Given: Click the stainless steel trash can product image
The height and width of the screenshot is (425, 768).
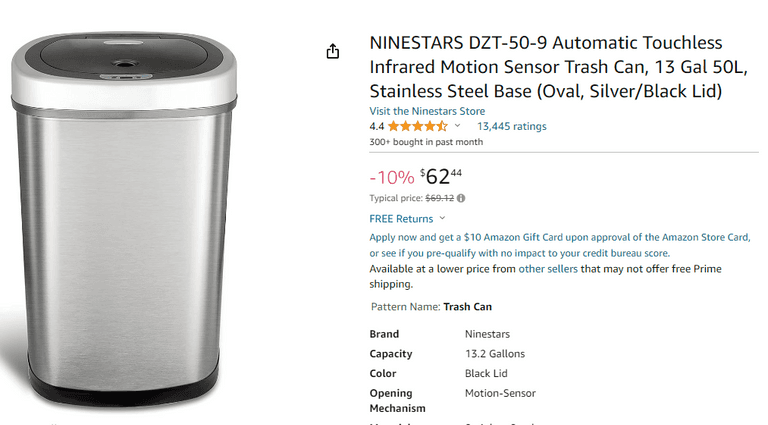Looking at the screenshot, I should (x=126, y=220).
